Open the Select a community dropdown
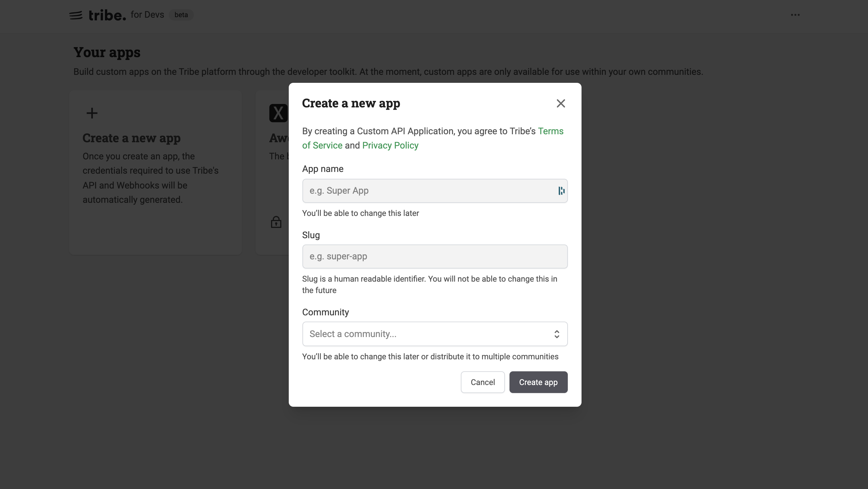The image size is (868, 489). coord(435,334)
